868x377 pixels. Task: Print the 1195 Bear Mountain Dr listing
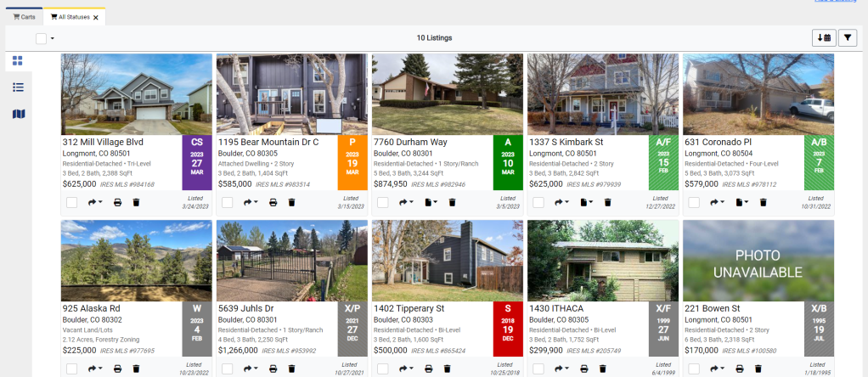tap(273, 202)
